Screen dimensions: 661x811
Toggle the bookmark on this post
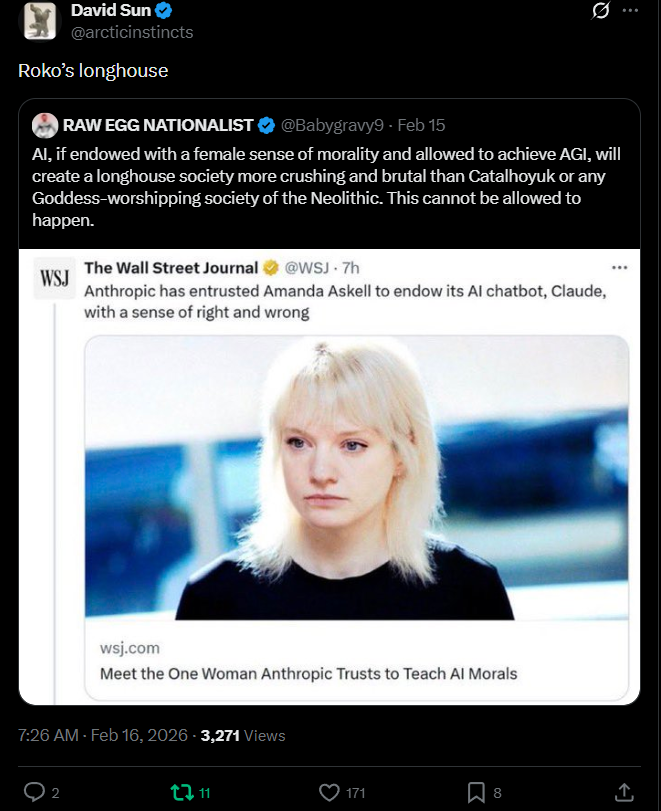(476, 792)
